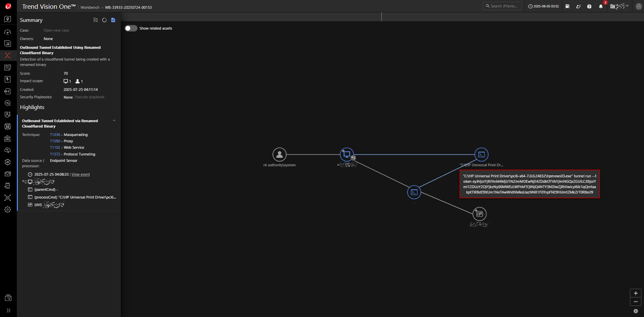Select the nt authority\system user node
Image resolution: width=644 pixels, height=317 pixels.
click(279, 155)
